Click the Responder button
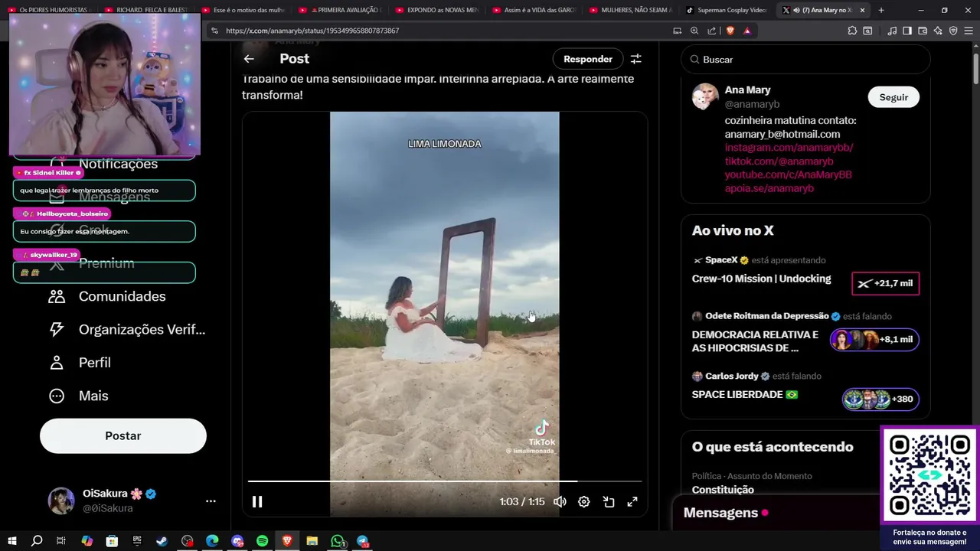The image size is (980, 551). pos(588,59)
